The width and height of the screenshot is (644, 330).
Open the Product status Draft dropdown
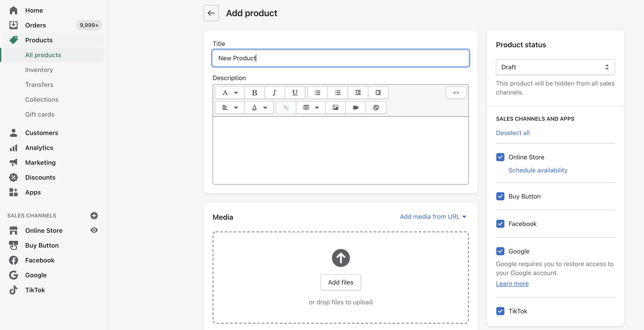click(x=555, y=67)
